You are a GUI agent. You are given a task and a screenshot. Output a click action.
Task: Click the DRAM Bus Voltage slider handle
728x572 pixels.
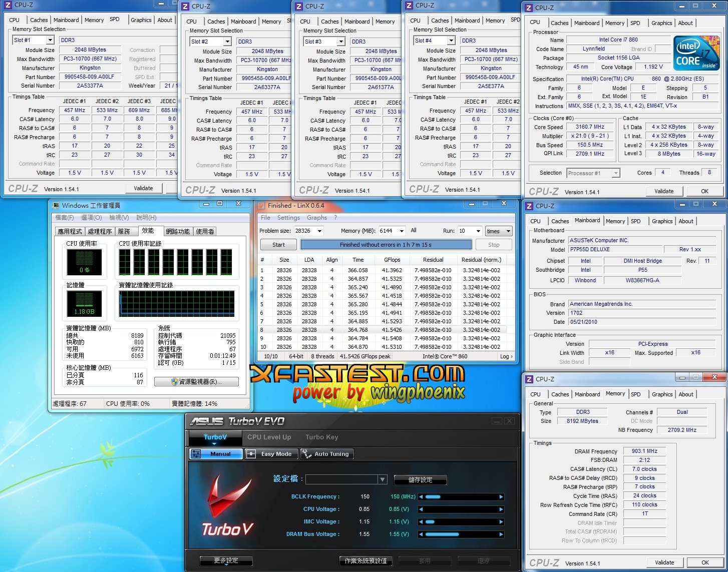tap(442, 534)
